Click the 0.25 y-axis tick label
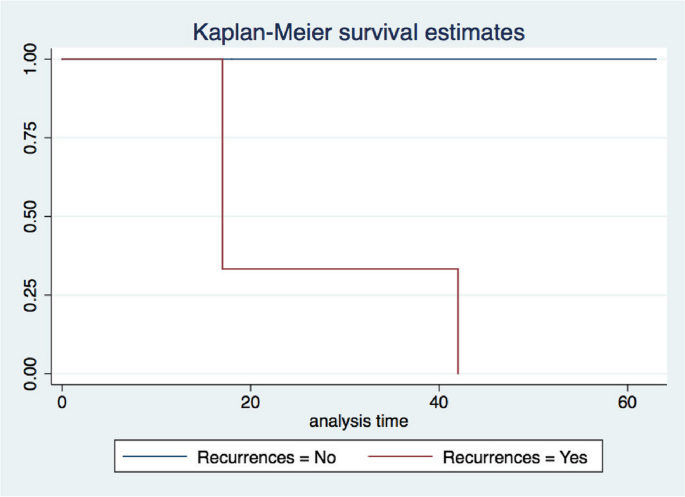Image resolution: width=685 pixels, height=497 pixels. [33, 295]
